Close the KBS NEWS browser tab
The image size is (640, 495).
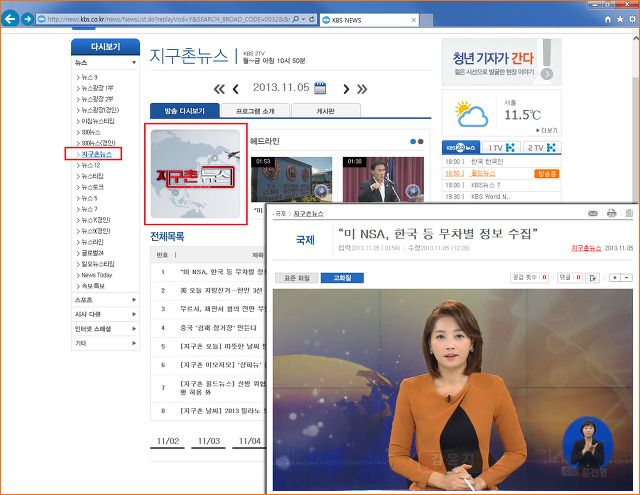(x=413, y=20)
